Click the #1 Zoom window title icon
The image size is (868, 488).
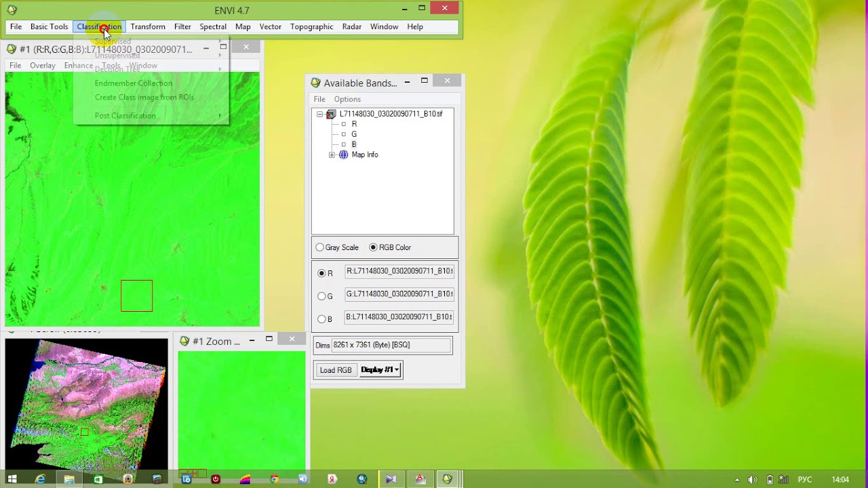pos(184,341)
